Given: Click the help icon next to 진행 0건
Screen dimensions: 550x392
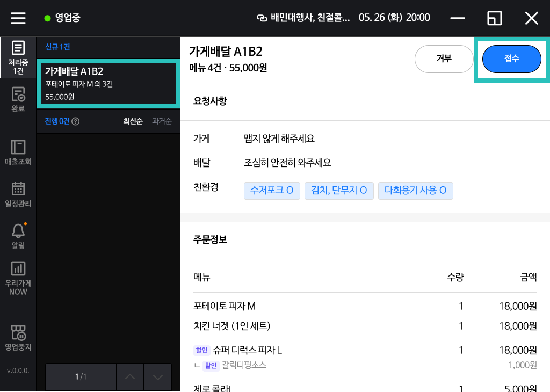Looking at the screenshot, I should (x=75, y=121).
